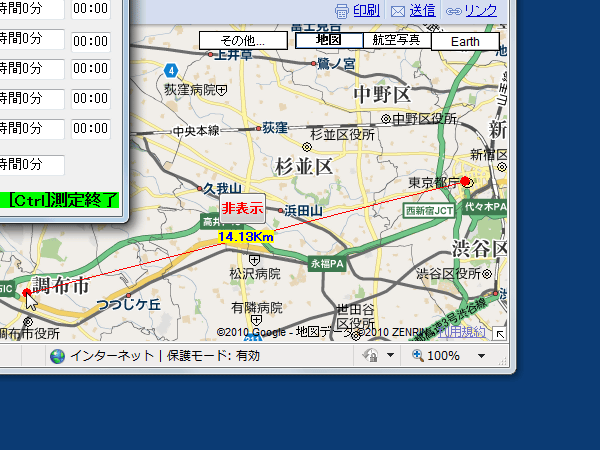Click the 有隣病院 hospital cross icon
Viewport: 600px width, 450px height.
click(256, 320)
